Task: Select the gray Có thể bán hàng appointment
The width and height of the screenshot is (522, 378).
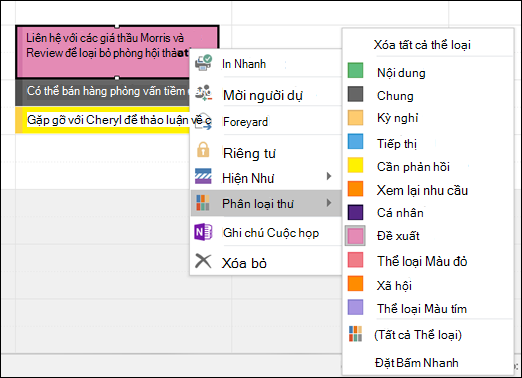Action: tap(103, 92)
